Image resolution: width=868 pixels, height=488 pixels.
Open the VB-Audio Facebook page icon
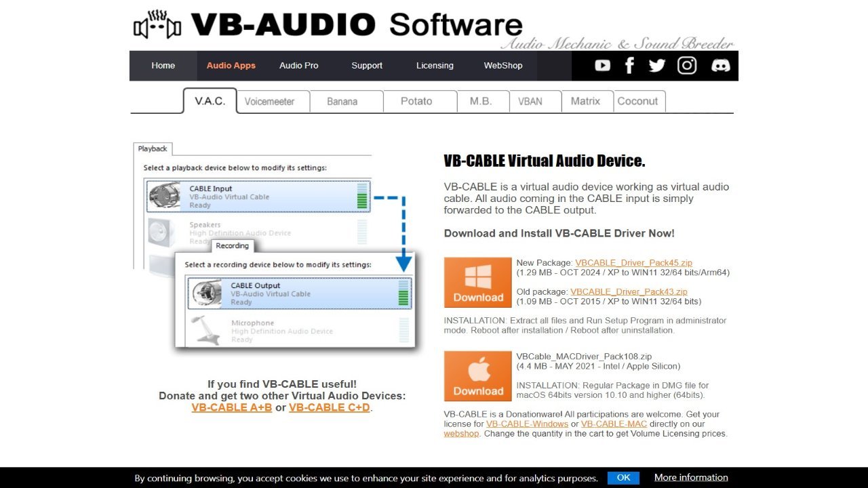(x=629, y=66)
